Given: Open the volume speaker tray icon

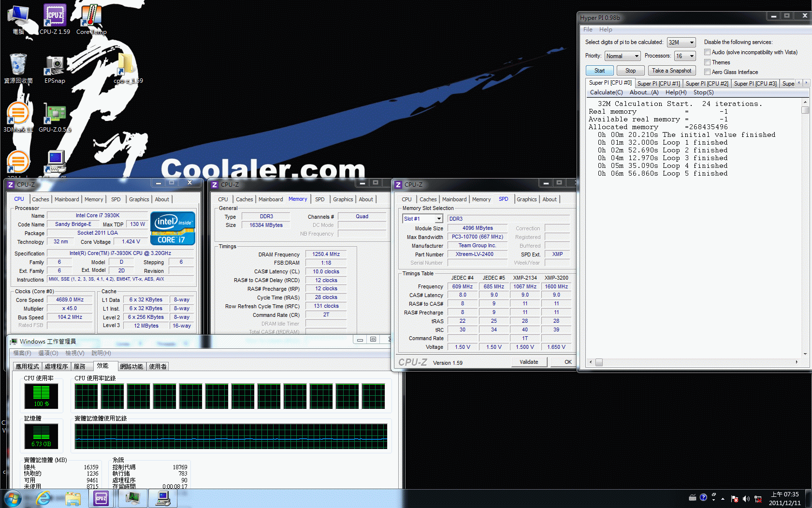Looking at the screenshot, I should (x=746, y=499).
